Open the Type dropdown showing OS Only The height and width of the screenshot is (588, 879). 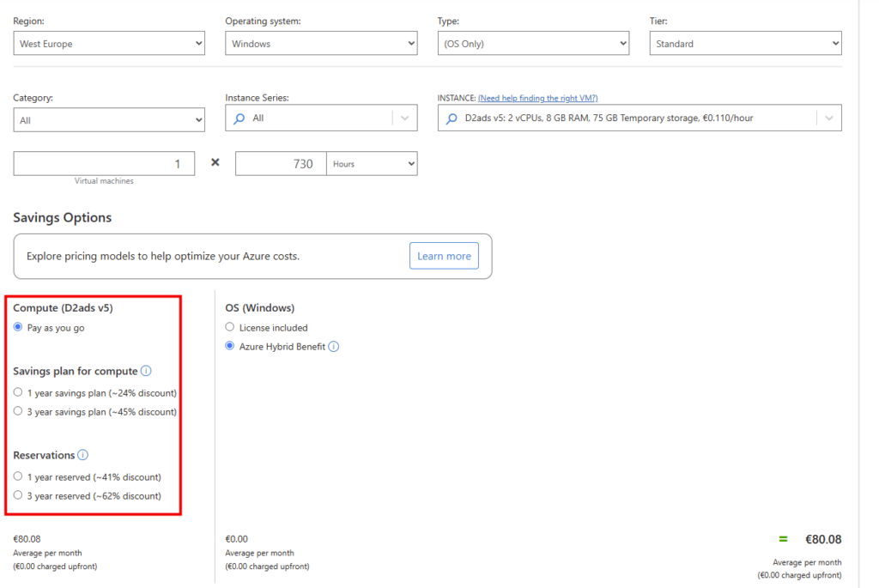533,43
